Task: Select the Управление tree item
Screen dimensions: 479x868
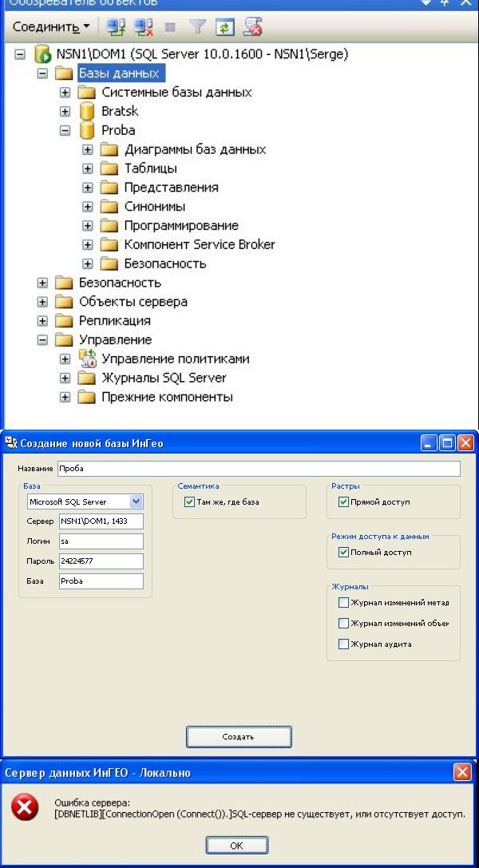Action: click(x=116, y=340)
